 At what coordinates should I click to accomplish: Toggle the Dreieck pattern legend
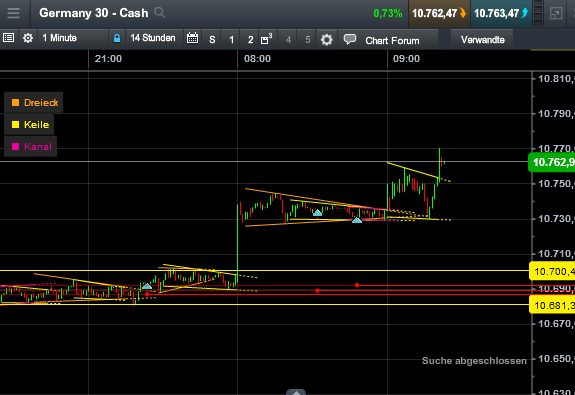point(33,102)
